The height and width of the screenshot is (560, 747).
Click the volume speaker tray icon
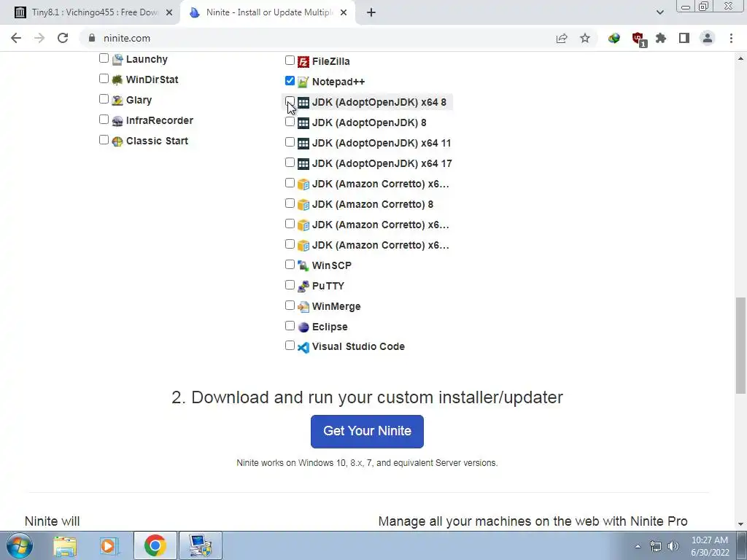click(x=673, y=546)
